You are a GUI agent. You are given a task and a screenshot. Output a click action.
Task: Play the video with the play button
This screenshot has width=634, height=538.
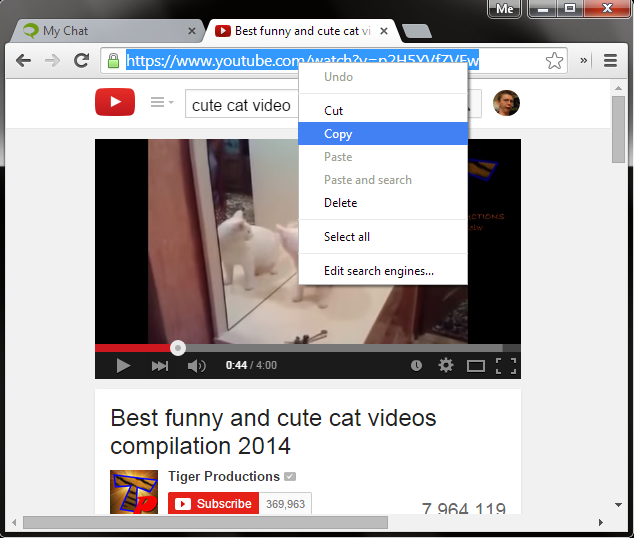click(123, 366)
